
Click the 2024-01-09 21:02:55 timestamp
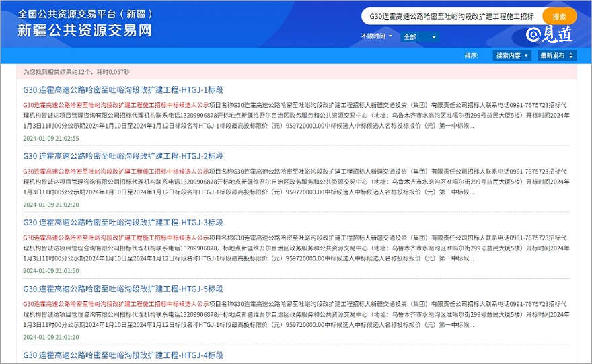[51, 139]
